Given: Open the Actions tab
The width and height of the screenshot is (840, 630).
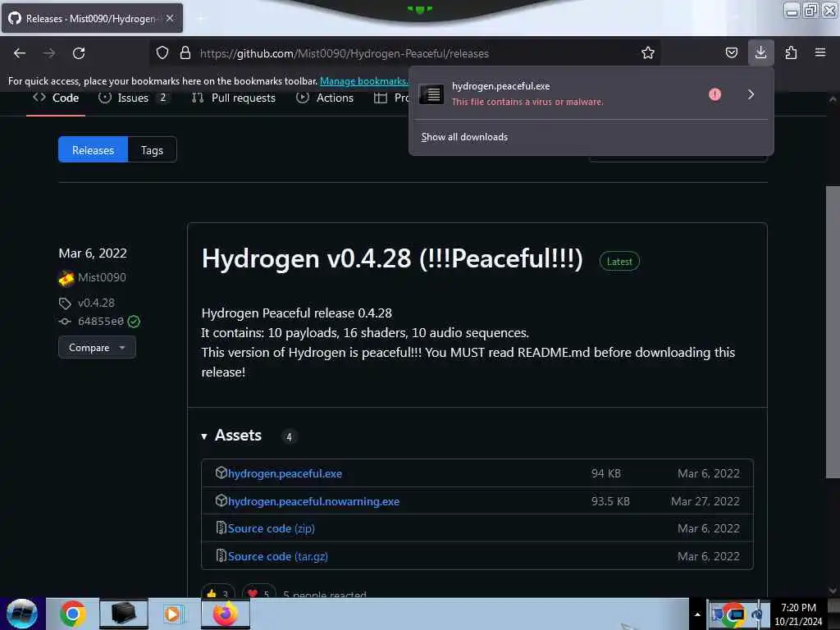Looking at the screenshot, I should coord(325,98).
